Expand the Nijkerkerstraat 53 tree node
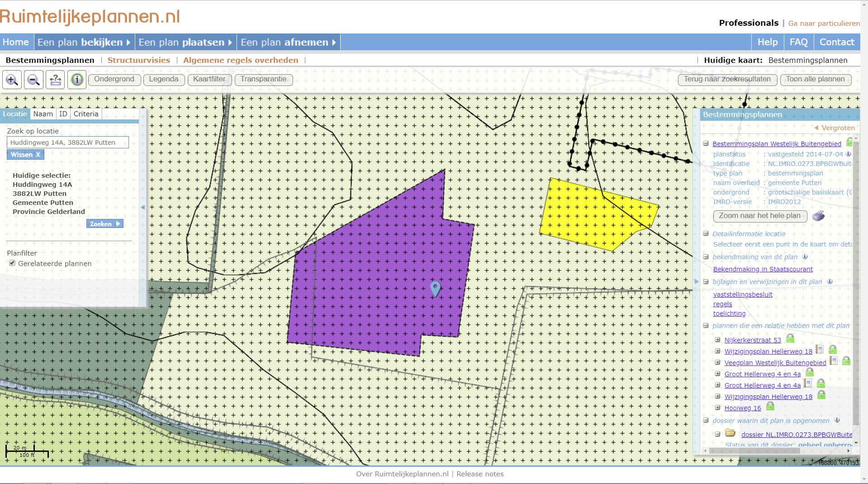The height and width of the screenshot is (484, 868). click(x=717, y=340)
